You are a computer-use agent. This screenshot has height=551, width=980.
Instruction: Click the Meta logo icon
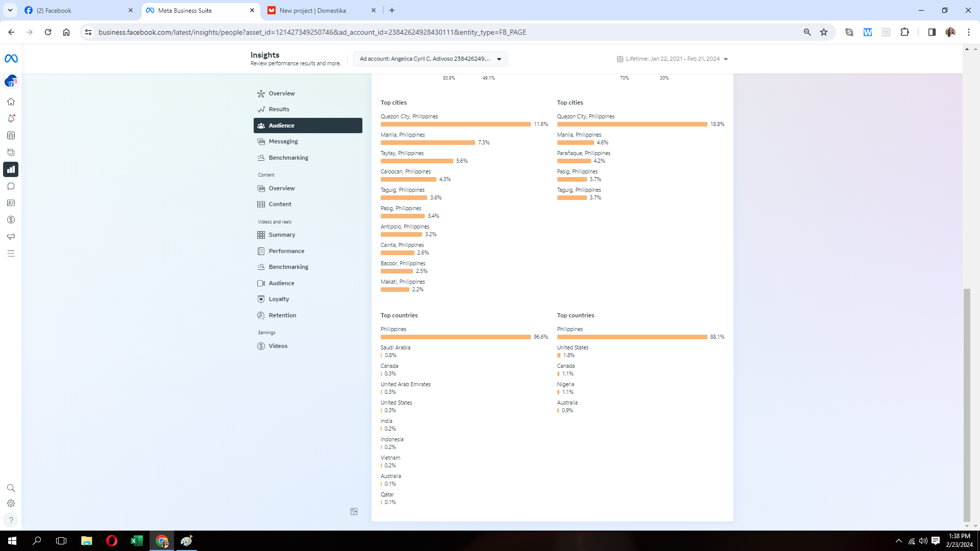coord(11,59)
